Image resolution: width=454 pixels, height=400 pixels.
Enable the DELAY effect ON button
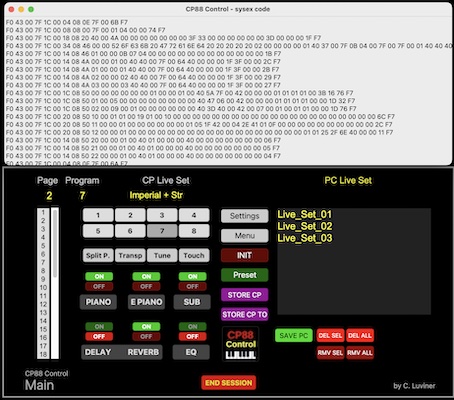tap(99, 326)
